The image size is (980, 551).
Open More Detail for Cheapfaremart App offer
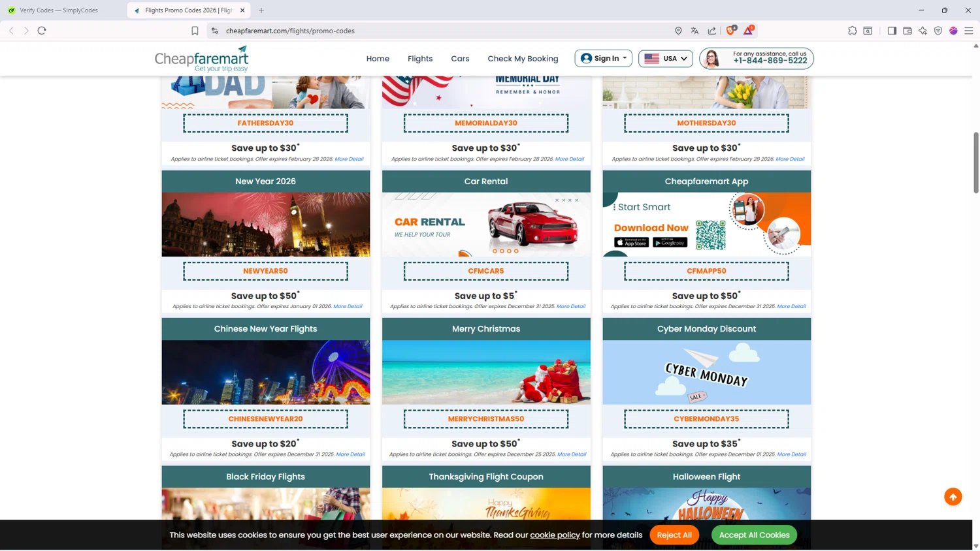[791, 307]
